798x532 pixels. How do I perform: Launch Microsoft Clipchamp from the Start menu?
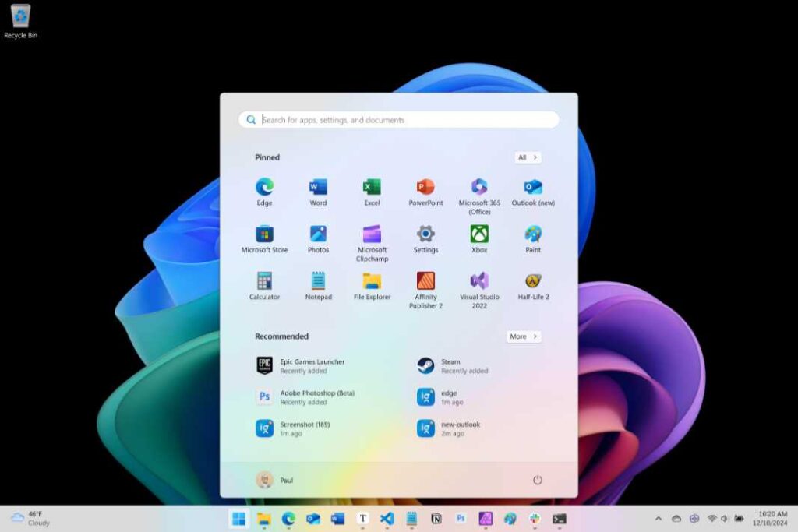(372, 234)
